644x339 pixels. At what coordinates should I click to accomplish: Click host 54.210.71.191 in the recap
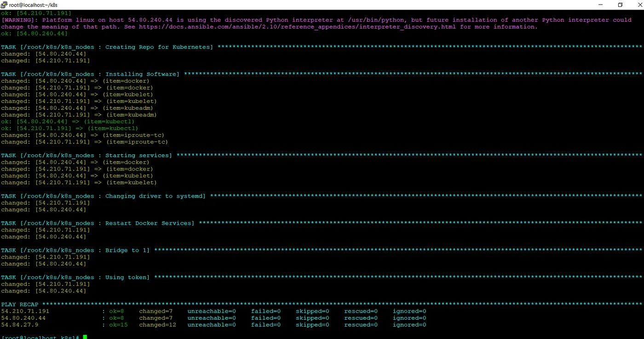[25, 311]
